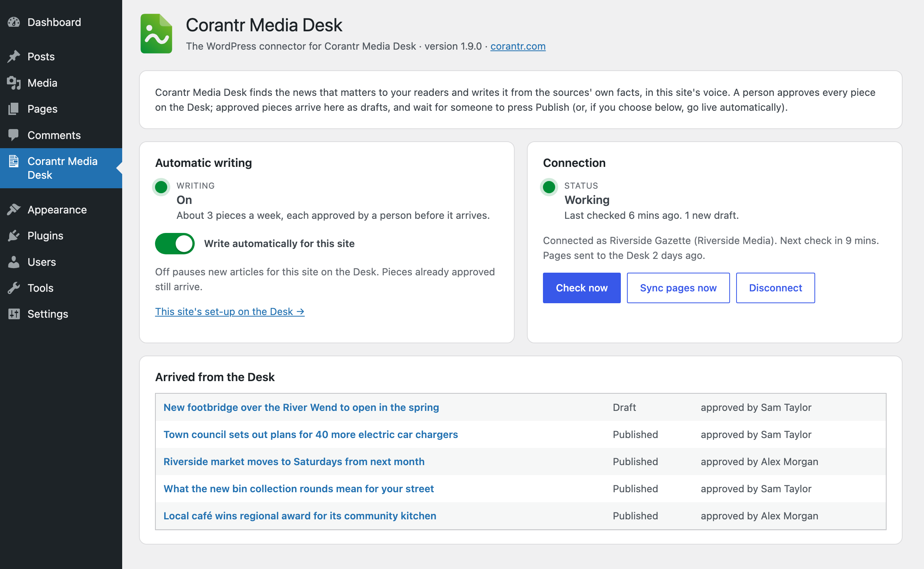The height and width of the screenshot is (569, 924).
Task: Click the Plugins plug icon
Action: click(14, 236)
